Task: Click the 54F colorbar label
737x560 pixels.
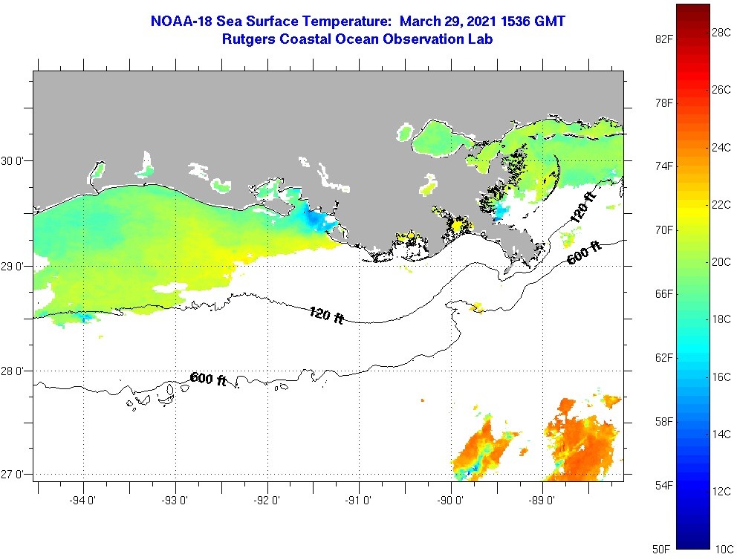Action: (663, 485)
